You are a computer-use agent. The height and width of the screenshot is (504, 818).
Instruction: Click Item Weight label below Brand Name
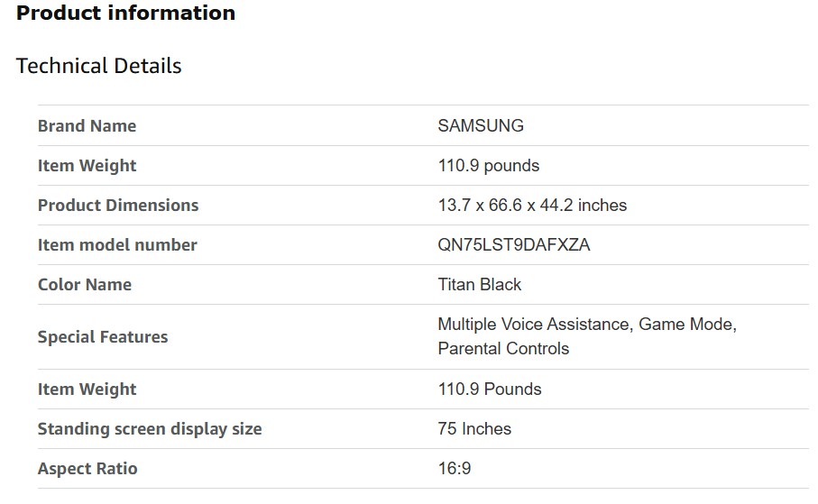(x=87, y=166)
